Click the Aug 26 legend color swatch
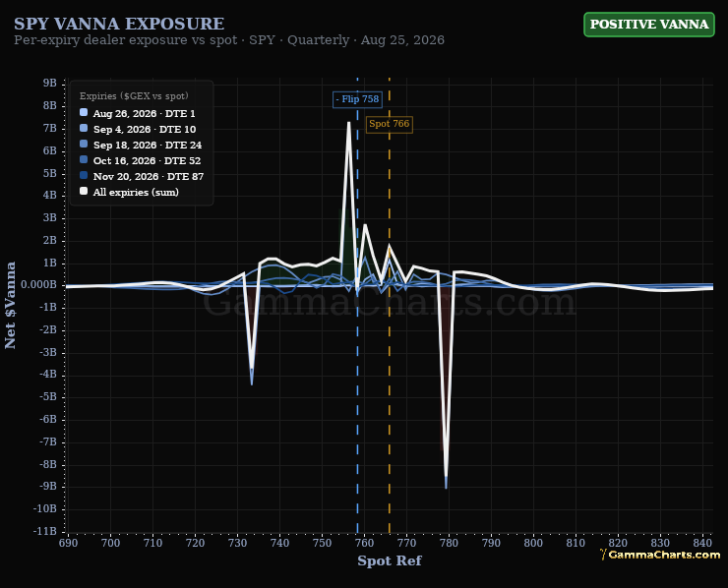This screenshot has height=588, width=728. (x=84, y=112)
